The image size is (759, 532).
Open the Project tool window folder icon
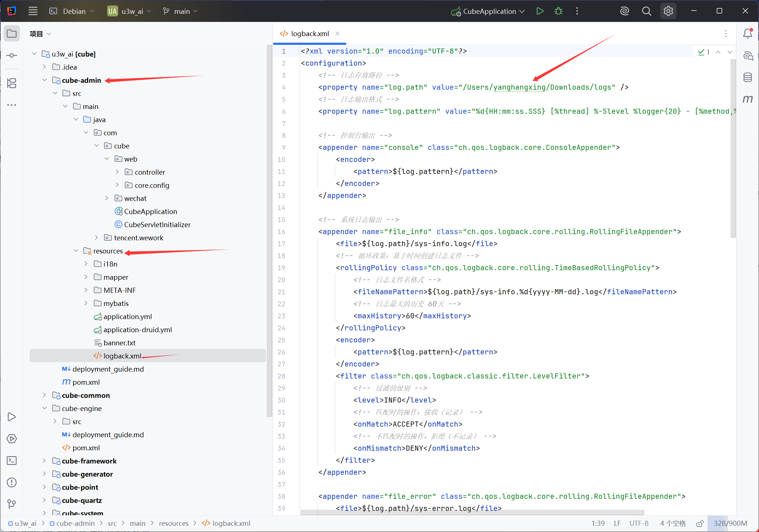[x=12, y=34]
